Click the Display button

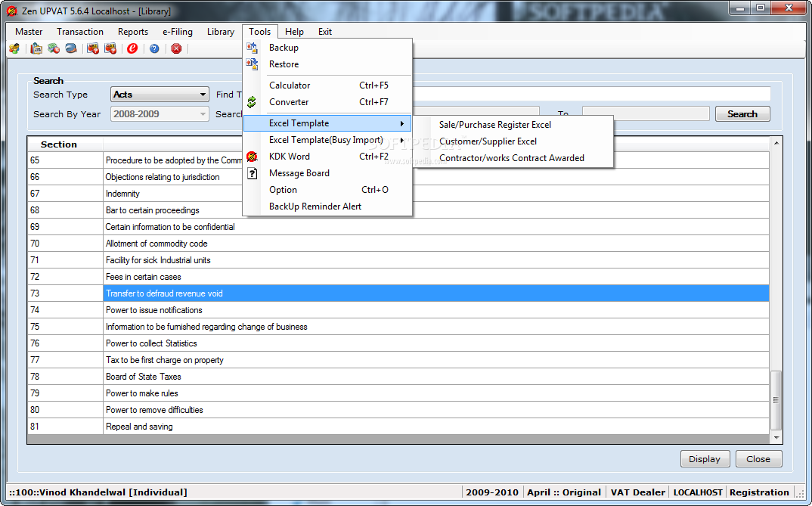point(705,459)
